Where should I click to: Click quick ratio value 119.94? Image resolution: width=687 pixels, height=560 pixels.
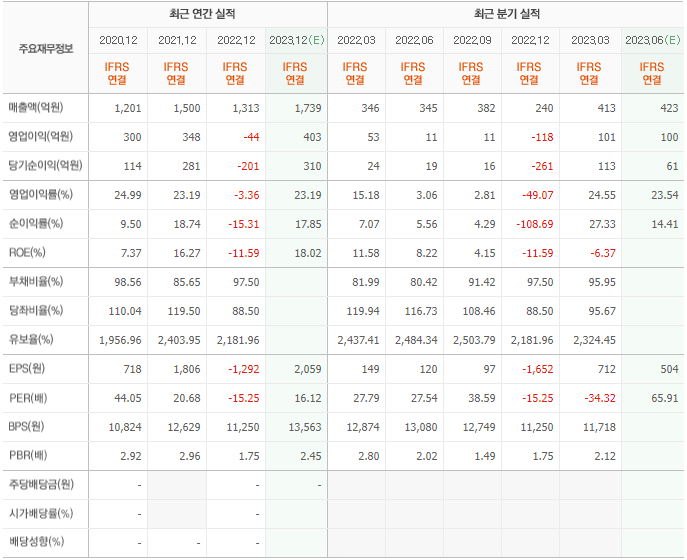(x=363, y=311)
